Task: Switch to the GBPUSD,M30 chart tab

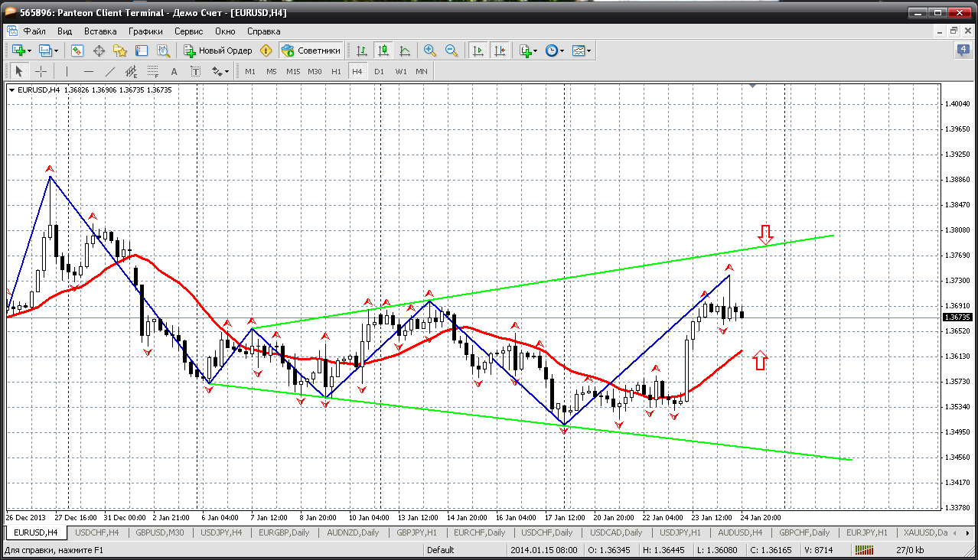Action: click(x=159, y=532)
